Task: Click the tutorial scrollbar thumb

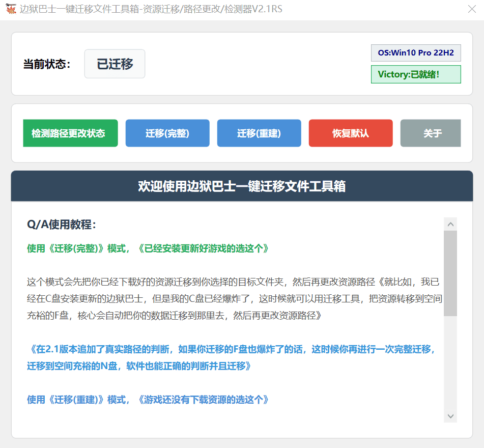Action: 450,273
